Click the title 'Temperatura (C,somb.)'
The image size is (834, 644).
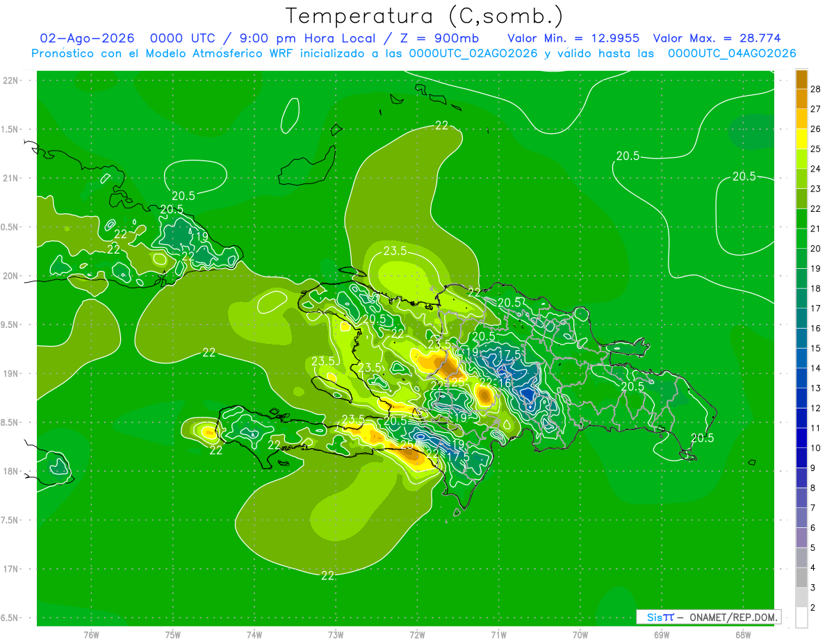point(424,17)
